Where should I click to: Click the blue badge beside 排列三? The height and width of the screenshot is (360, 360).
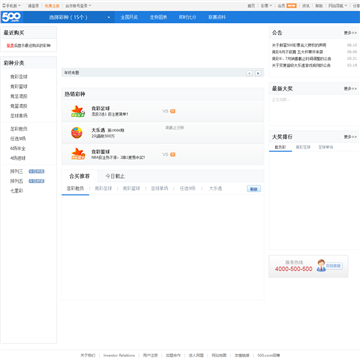tap(36, 171)
